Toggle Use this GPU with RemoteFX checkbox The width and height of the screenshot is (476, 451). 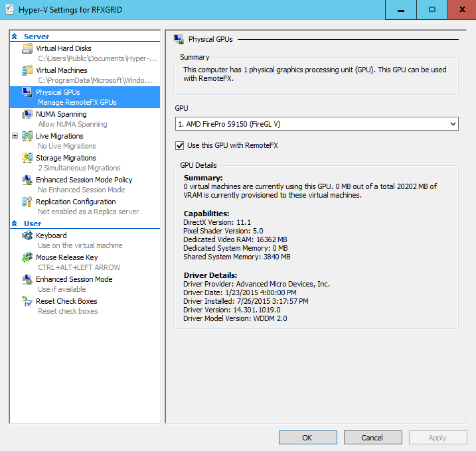[x=179, y=146]
